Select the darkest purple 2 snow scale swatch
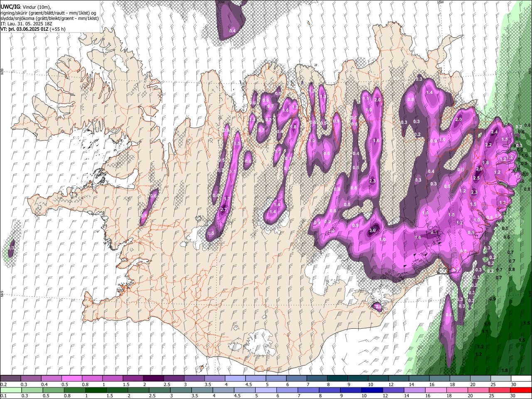This screenshot has width=532, height=399. tap(153, 379)
